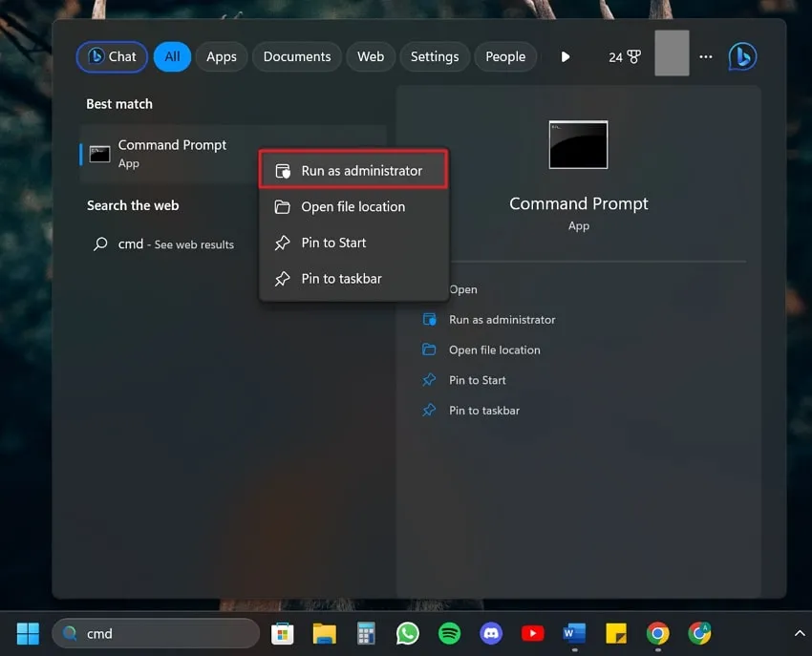This screenshot has height=656, width=812.
Task: Click the magnifier icon beside cmd web result
Action: click(x=100, y=243)
